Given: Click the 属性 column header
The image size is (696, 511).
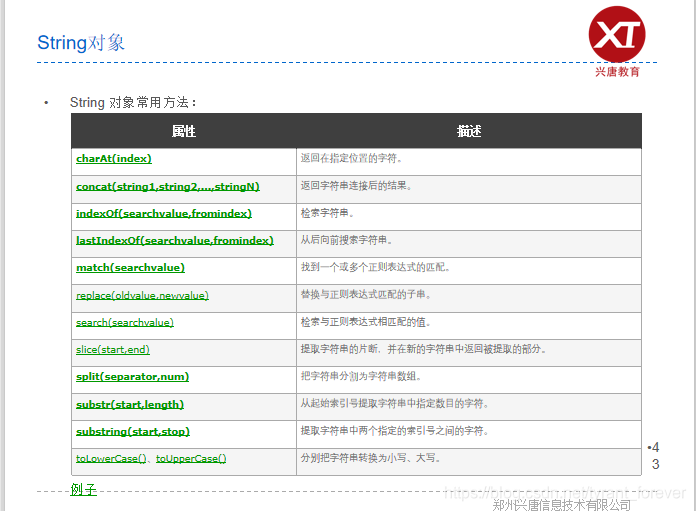Looking at the screenshot, I should (x=184, y=131).
